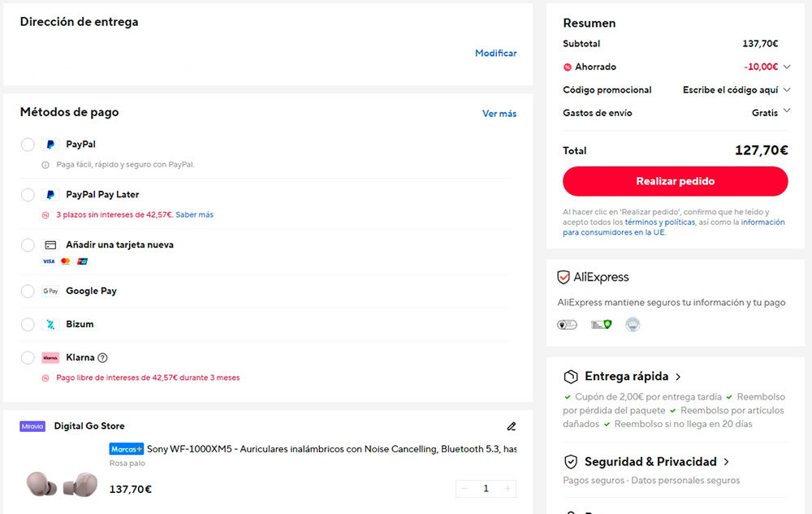Image resolution: width=812 pixels, height=514 pixels.
Task: Click the first security certification badge
Action: pyautogui.click(x=567, y=325)
